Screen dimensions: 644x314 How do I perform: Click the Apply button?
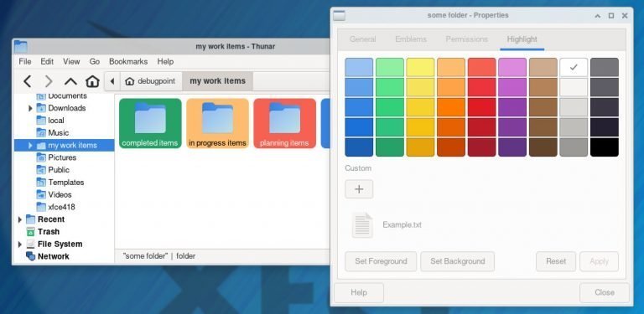click(x=599, y=261)
